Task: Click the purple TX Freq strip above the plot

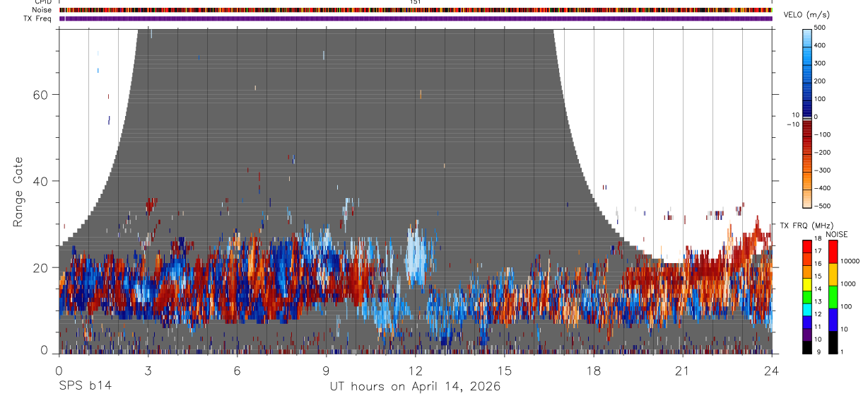Action: coord(416,18)
